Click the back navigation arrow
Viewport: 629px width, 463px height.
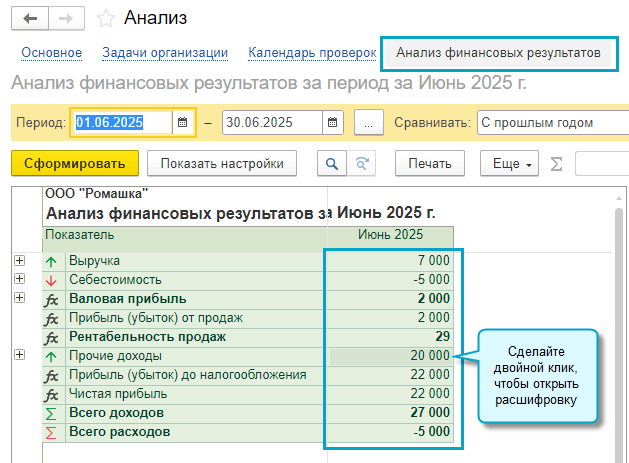tap(30, 18)
